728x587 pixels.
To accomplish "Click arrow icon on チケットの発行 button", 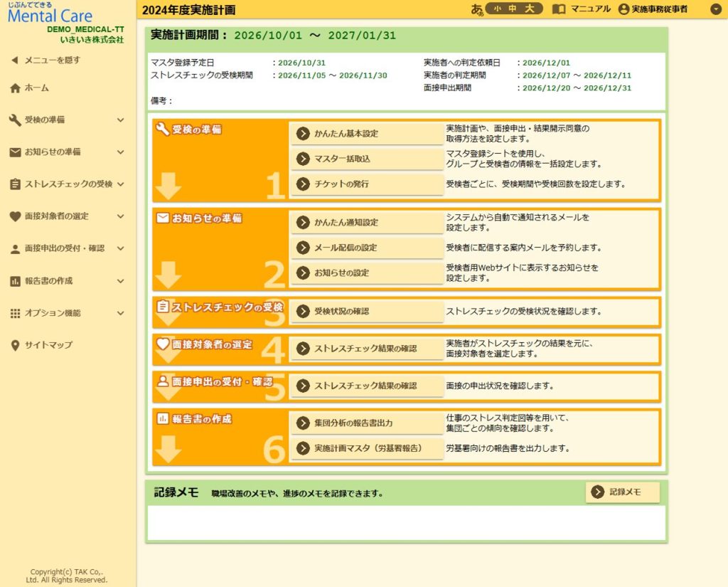I will [303, 184].
